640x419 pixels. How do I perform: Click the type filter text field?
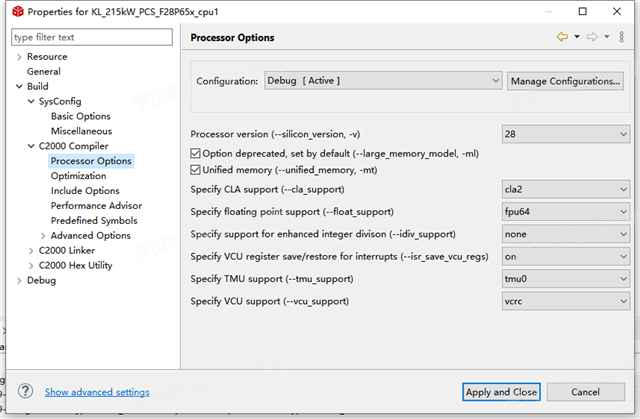(92, 37)
